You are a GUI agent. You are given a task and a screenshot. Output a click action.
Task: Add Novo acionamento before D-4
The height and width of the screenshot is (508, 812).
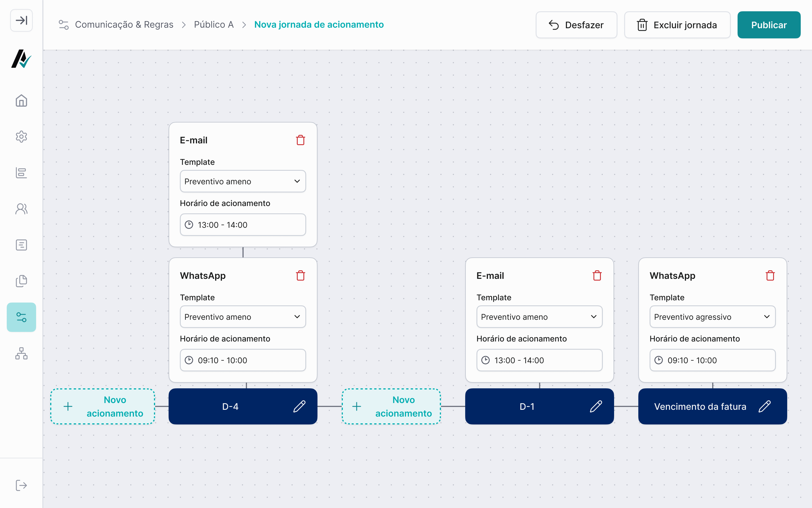point(103,406)
